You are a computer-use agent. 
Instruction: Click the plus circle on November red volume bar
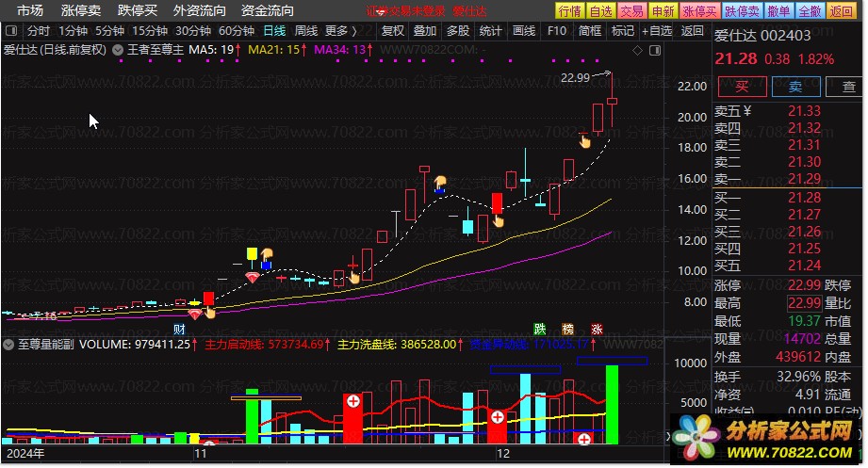353,402
